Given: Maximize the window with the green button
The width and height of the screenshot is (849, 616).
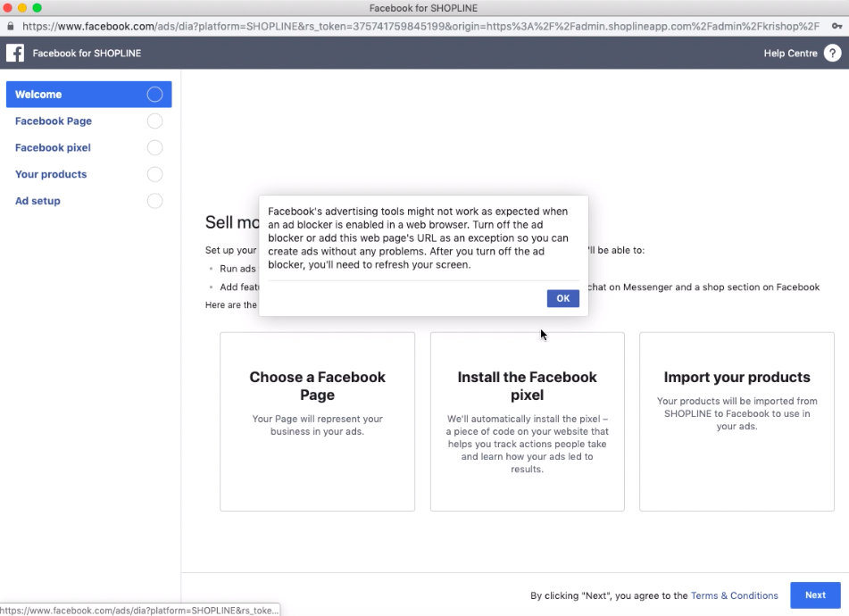Looking at the screenshot, I should (x=37, y=7).
